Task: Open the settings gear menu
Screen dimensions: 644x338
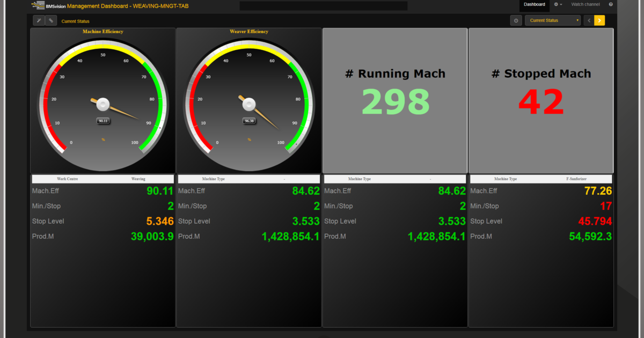Action: pos(558,4)
